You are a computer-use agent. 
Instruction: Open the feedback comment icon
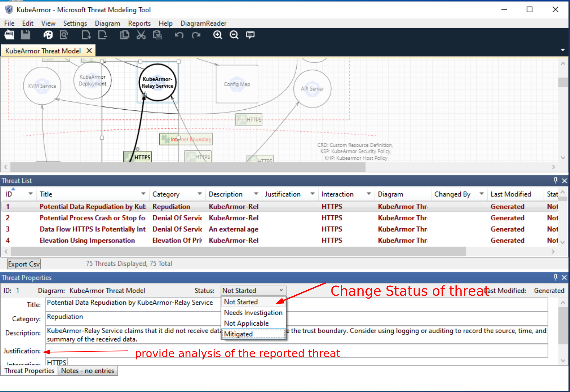point(250,35)
